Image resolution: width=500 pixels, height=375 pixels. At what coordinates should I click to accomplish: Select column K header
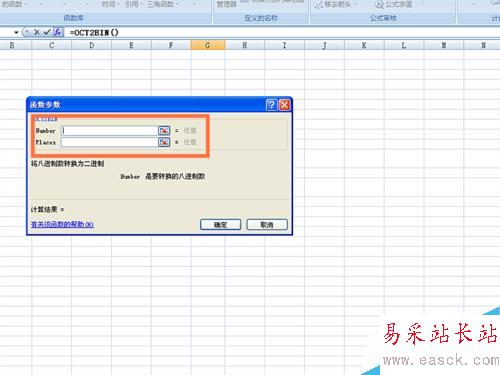coord(364,45)
